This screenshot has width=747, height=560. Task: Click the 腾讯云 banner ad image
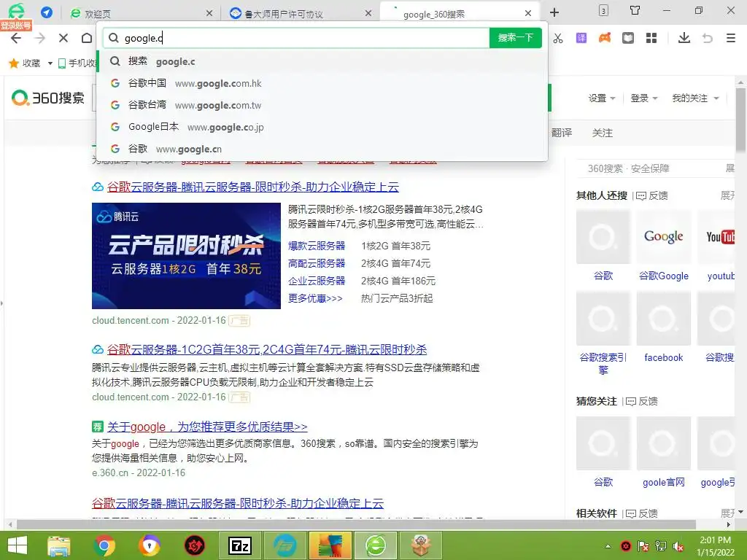click(186, 256)
